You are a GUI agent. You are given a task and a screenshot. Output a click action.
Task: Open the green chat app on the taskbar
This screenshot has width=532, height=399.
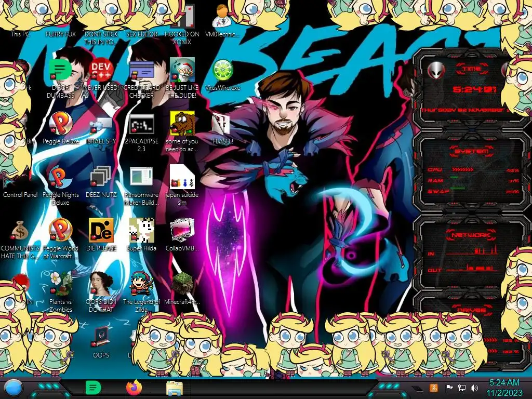[94, 388]
